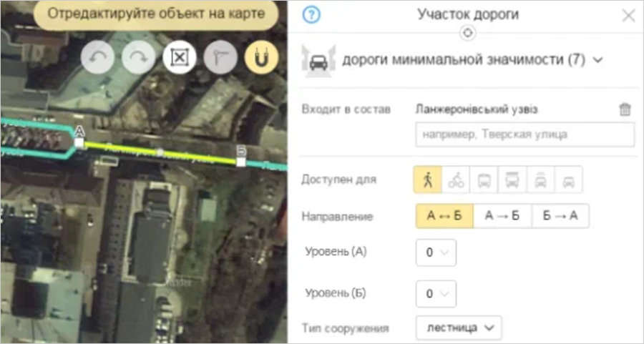The width and height of the screenshot is (644, 344).
Task: Select А ↔ Б bidirectional direction
Action: tap(444, 216)
